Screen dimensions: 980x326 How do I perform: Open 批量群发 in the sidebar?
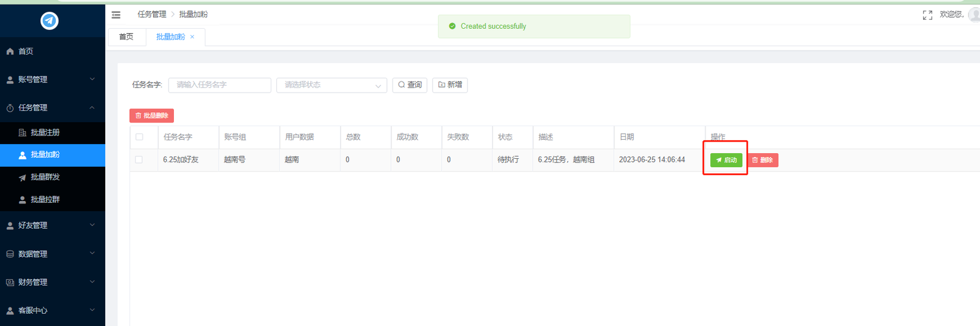click(x=45, y=177)
